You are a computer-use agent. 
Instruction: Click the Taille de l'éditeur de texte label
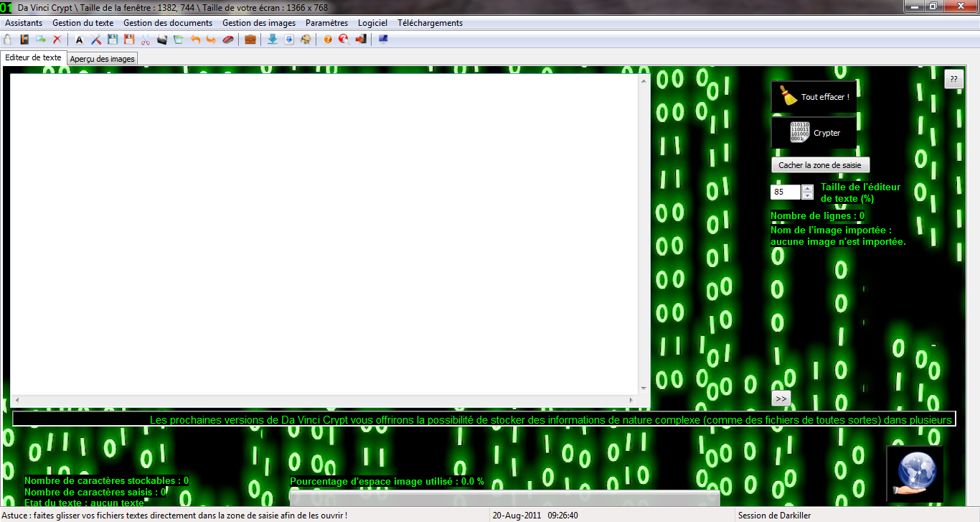point(860,192)
